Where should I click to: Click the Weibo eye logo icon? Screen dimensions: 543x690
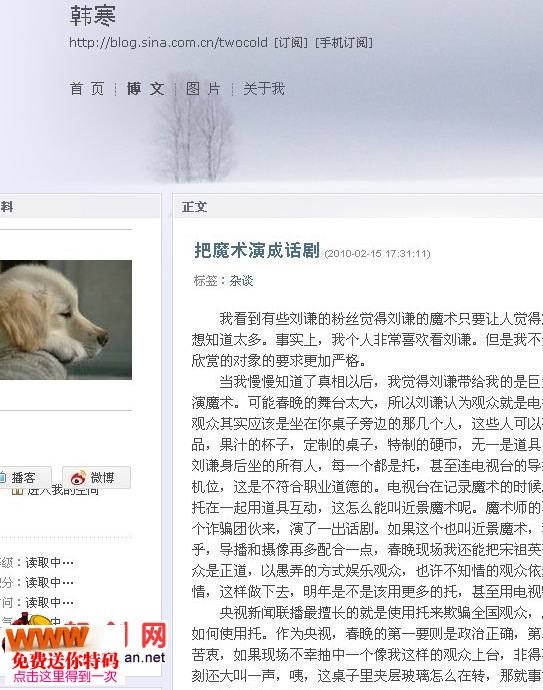pyautogui.click(x=78, y=477)
